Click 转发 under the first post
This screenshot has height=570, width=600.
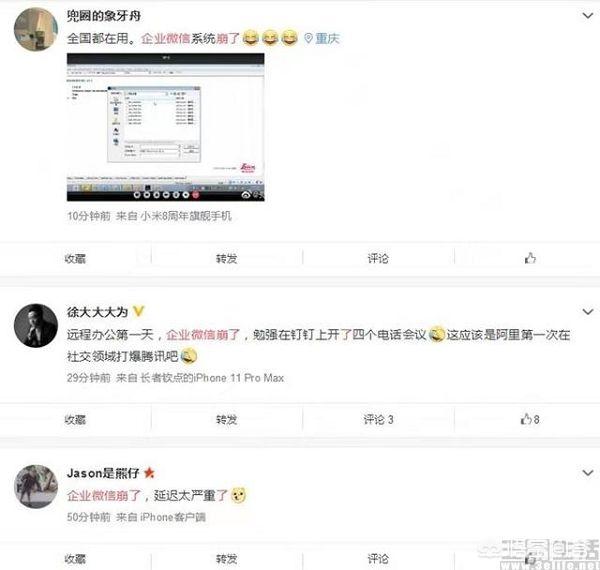[227, 259]
